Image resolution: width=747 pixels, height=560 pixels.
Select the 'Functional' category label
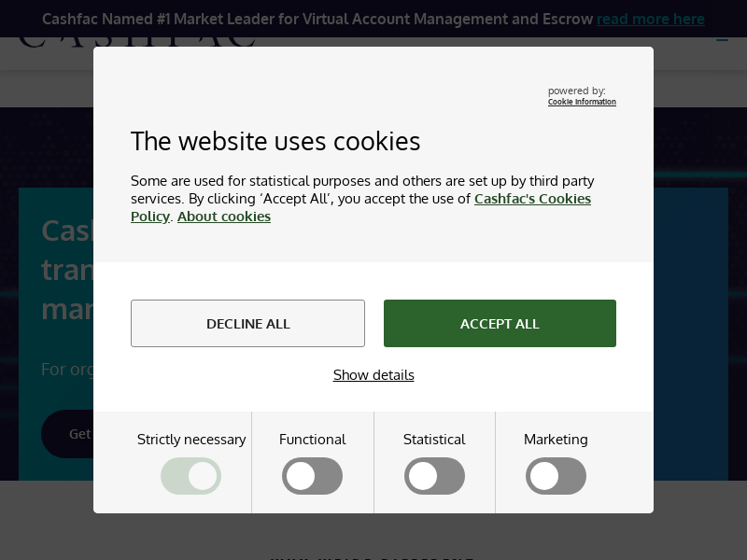tap(313, 440)
